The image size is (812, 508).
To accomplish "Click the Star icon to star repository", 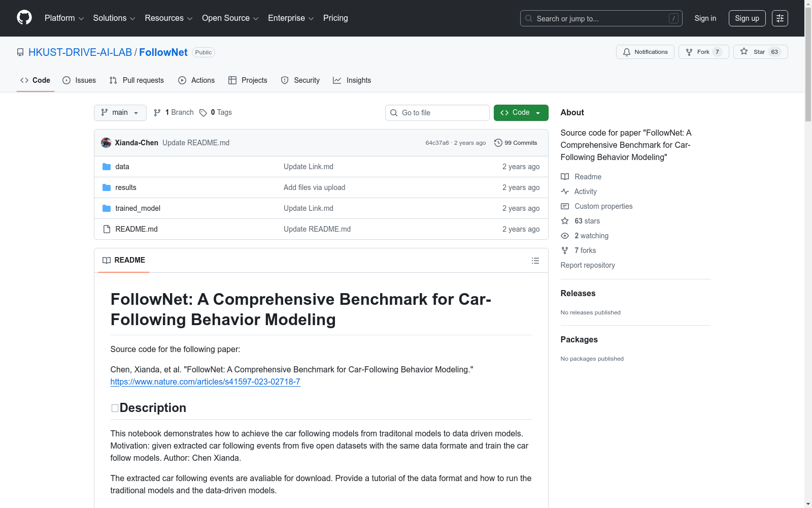I will [744, 51].
